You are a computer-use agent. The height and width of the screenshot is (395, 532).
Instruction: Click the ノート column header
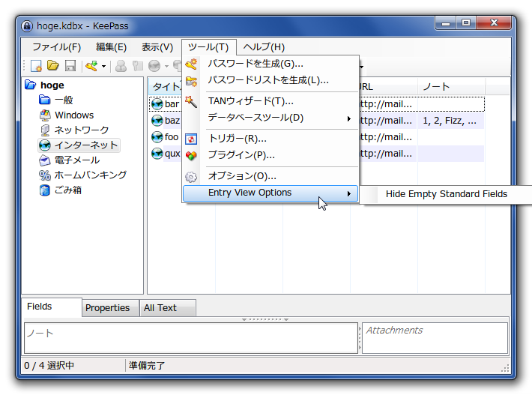(x=451, y=87)
